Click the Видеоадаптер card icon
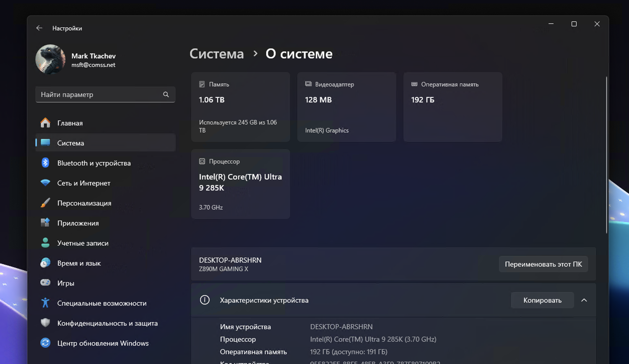629x364 pixels. (x=308, y=84)
